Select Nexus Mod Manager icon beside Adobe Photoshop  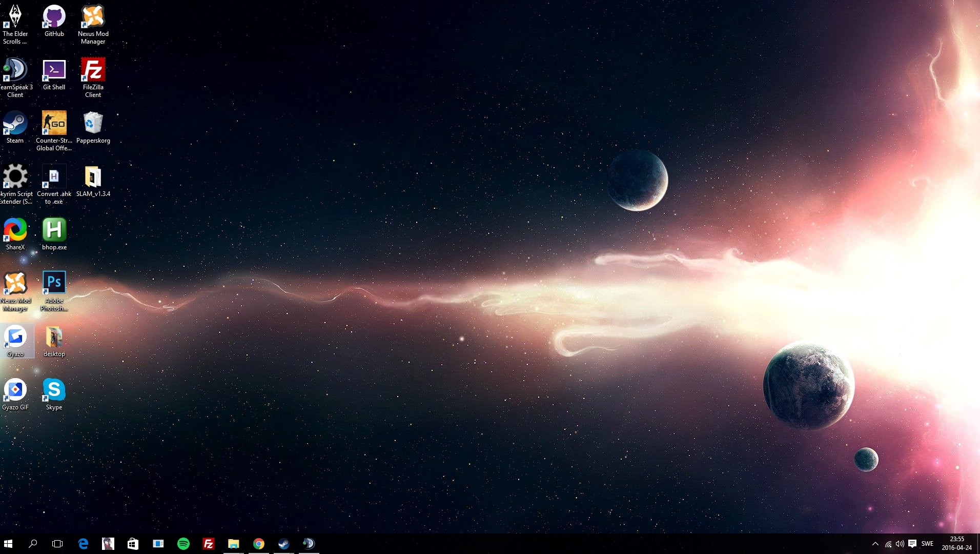[x=15, y=291]
